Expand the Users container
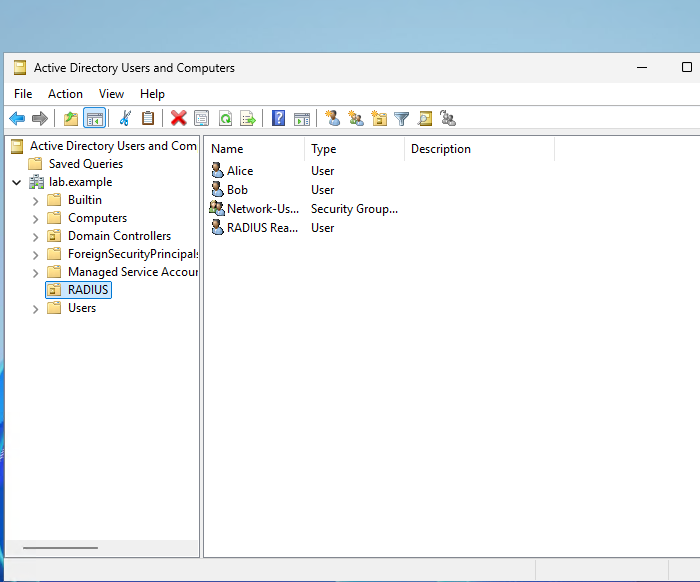The height and width of the screenshot is (582, 700). 35,309
